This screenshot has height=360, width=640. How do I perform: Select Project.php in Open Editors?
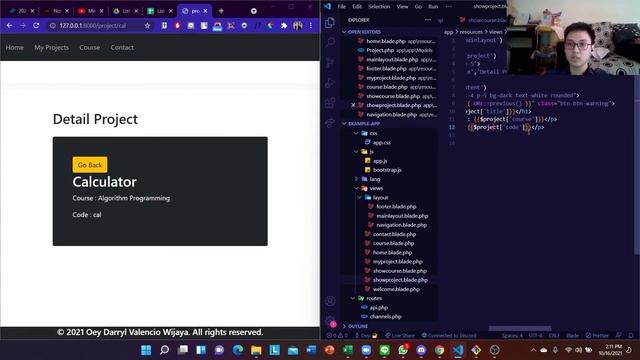(x=380, y=50)
